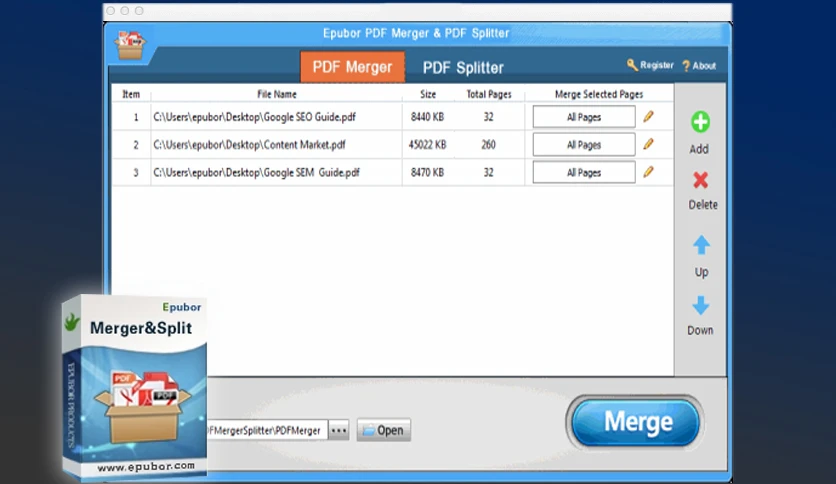Click the big Merge button
This screenshot has height=484, width=836.
pos(635,422)
